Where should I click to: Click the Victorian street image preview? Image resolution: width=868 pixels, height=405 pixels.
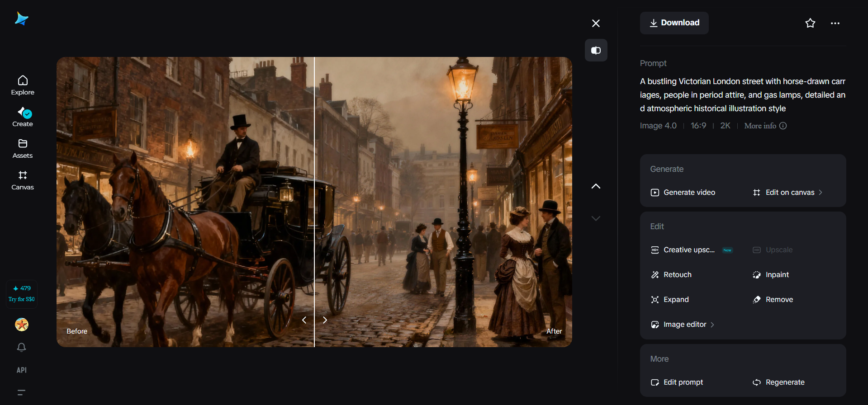click(x=314, y=202)
